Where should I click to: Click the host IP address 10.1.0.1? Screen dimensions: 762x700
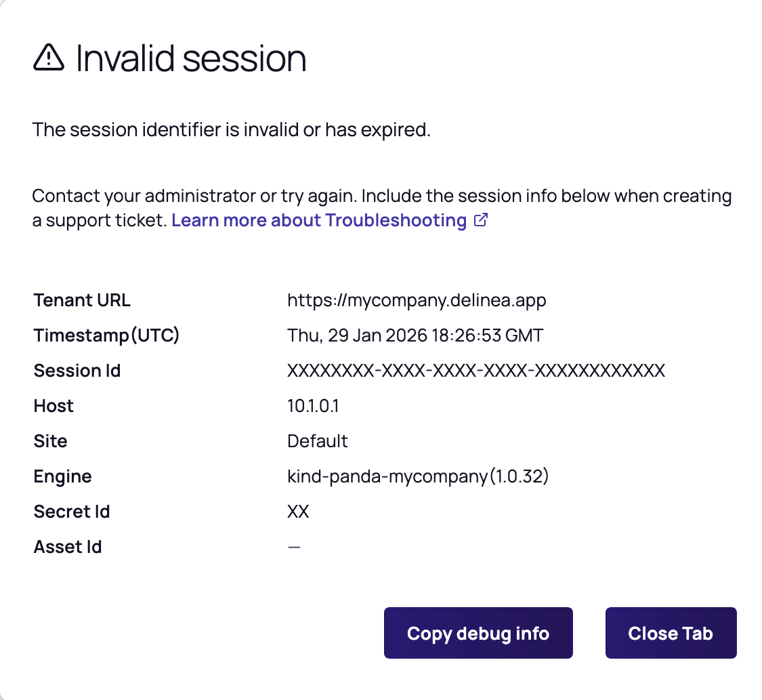pyautogui.click(x=313, y=406)
